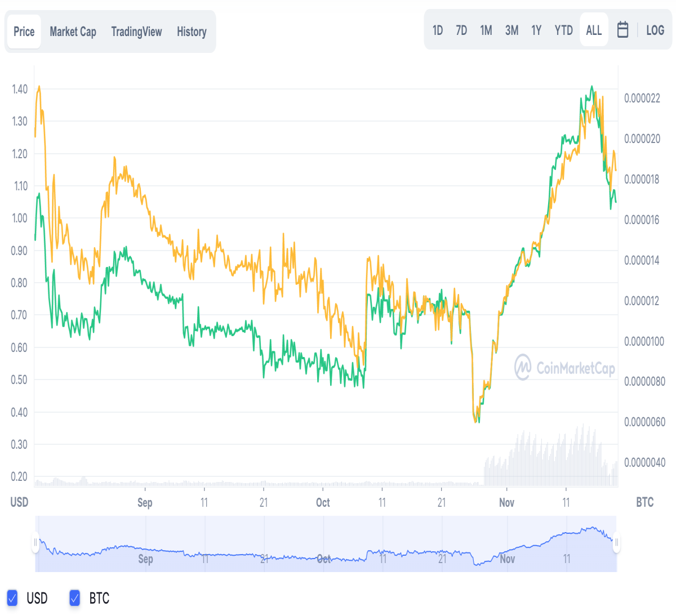The image size is (676, 616).
Task: Grab the left range navigator handle
Action: click(35, 543)
